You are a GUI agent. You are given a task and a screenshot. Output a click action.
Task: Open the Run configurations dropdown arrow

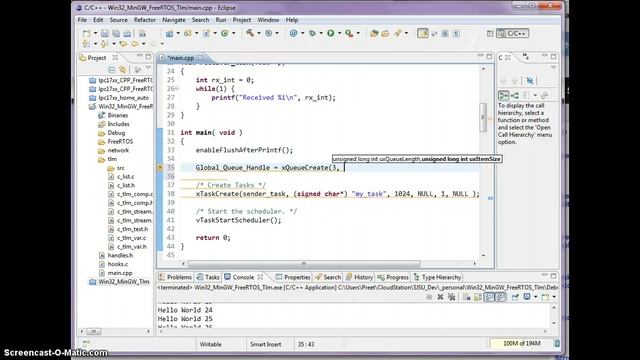coord(340,33)
